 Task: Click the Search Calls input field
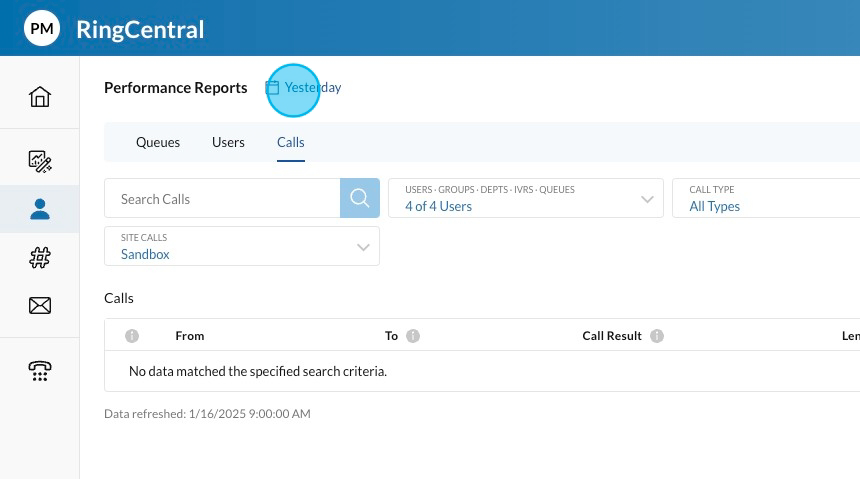222,199
